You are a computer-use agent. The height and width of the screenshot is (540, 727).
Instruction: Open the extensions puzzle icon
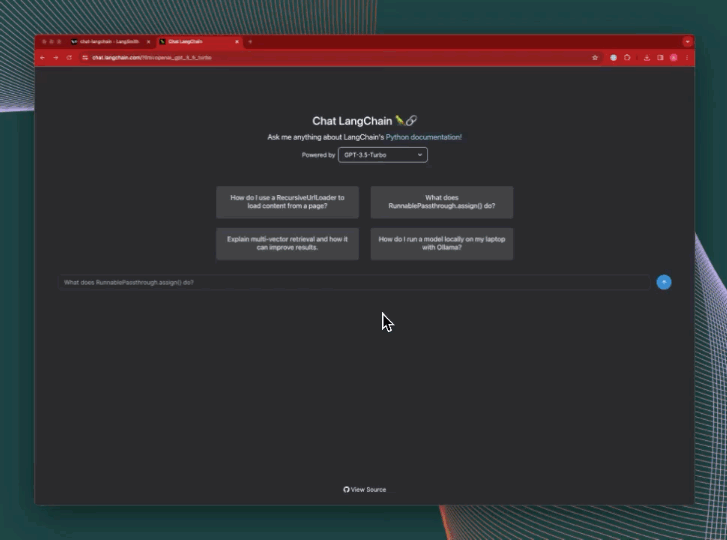(x=627, y=57)
